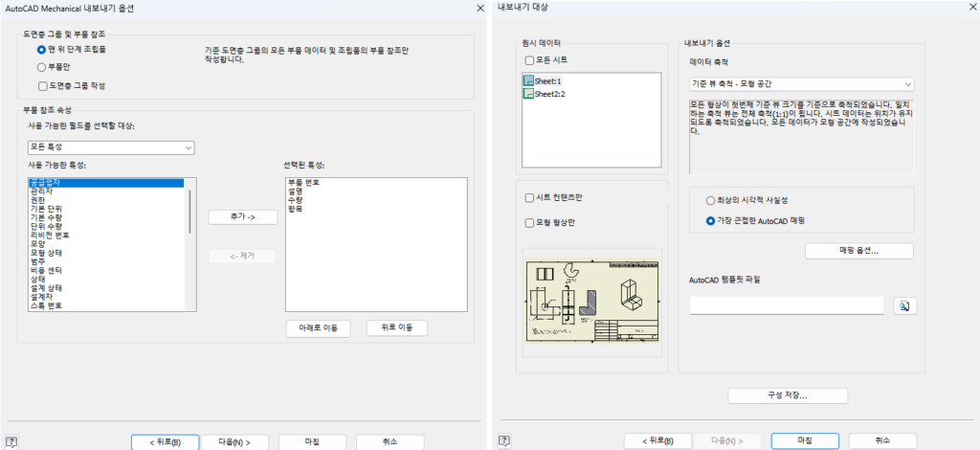Viewport: 980px width, 450px height.
Task: Click the Sheet2:2 sheet icon
Action: point(528,94)
